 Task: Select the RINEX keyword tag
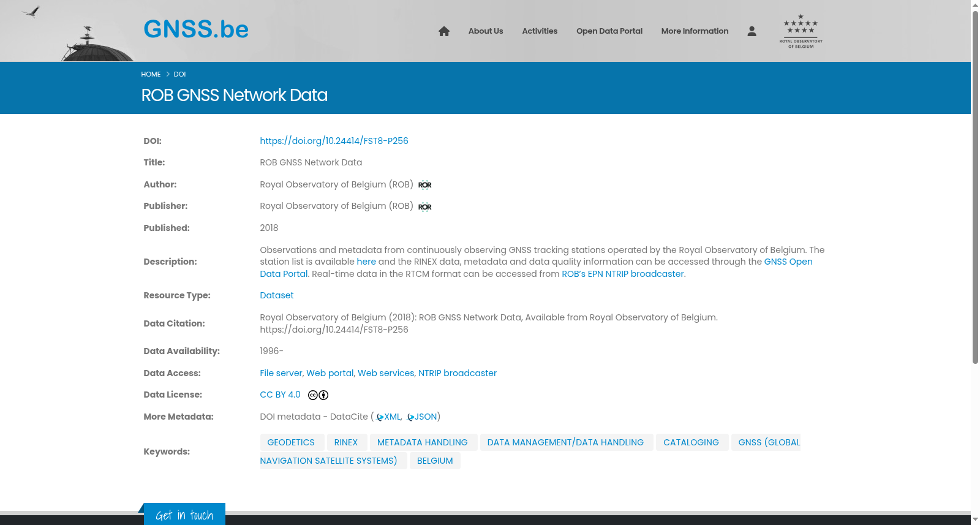pos(346,442)
